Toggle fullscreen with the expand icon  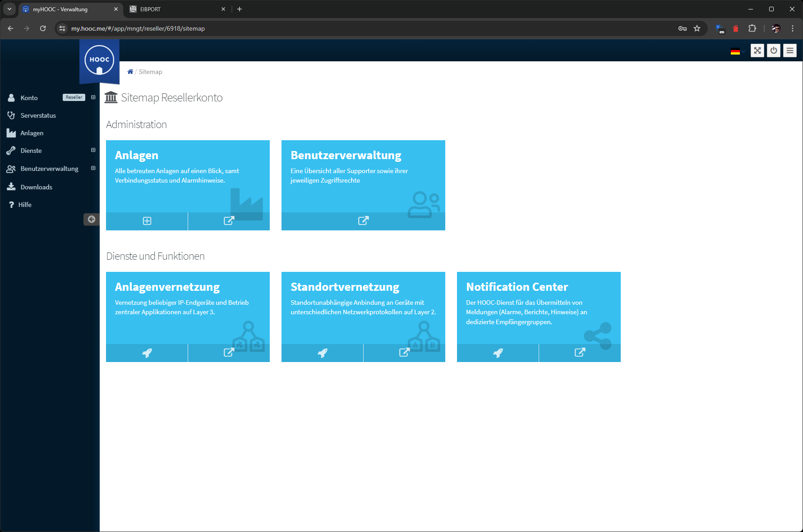757,50
